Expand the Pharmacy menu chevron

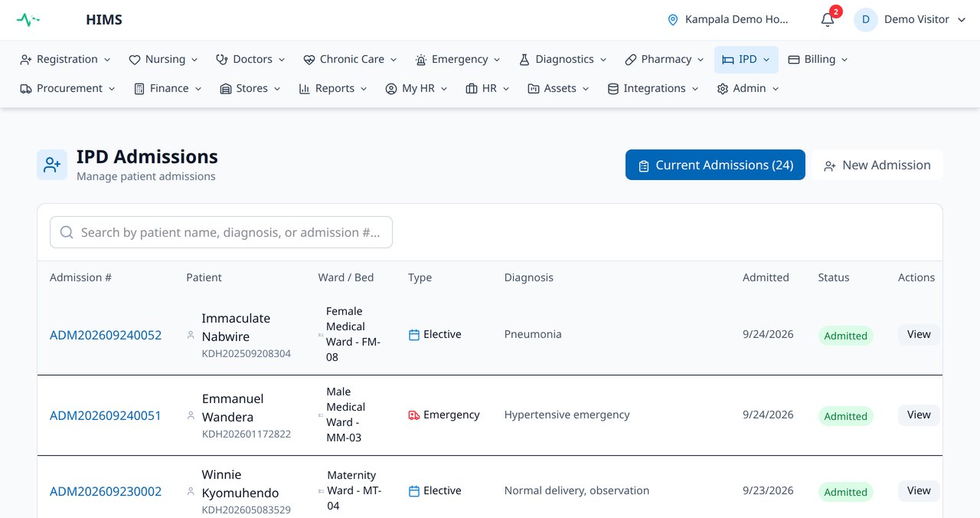coord(701,60)
